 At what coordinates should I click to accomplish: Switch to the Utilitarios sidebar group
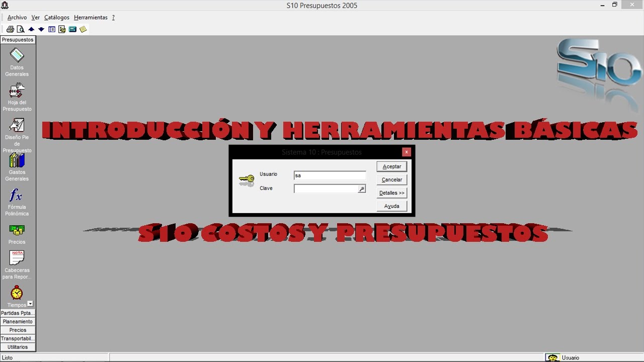click(x=18, y=347)
